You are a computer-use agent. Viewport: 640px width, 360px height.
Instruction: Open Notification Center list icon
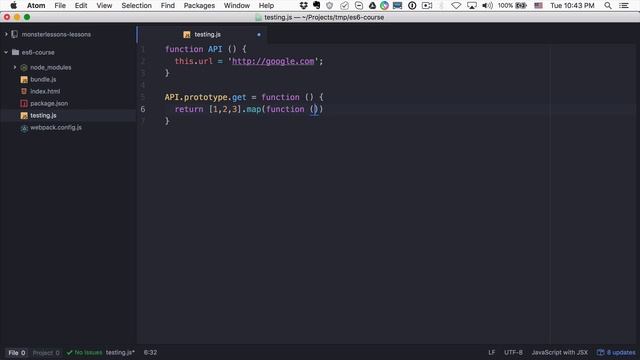[624, 5]
